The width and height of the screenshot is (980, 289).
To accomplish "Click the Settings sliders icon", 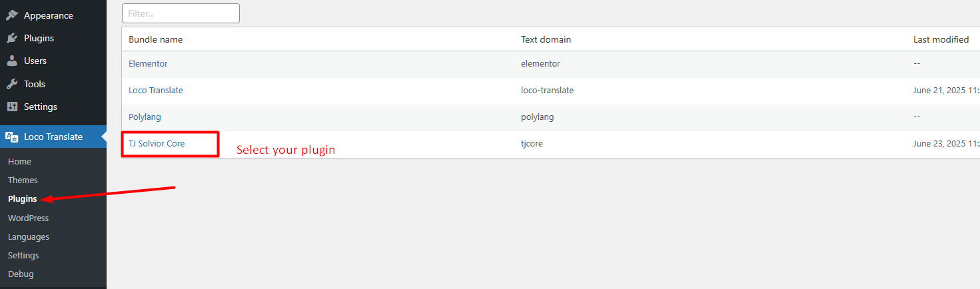I will click(12, 107).
